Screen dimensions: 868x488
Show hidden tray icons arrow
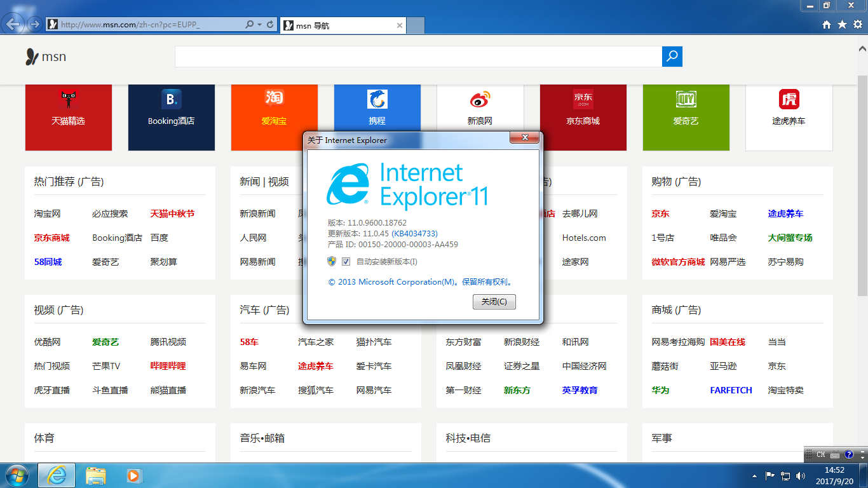(x=754, y=475)
